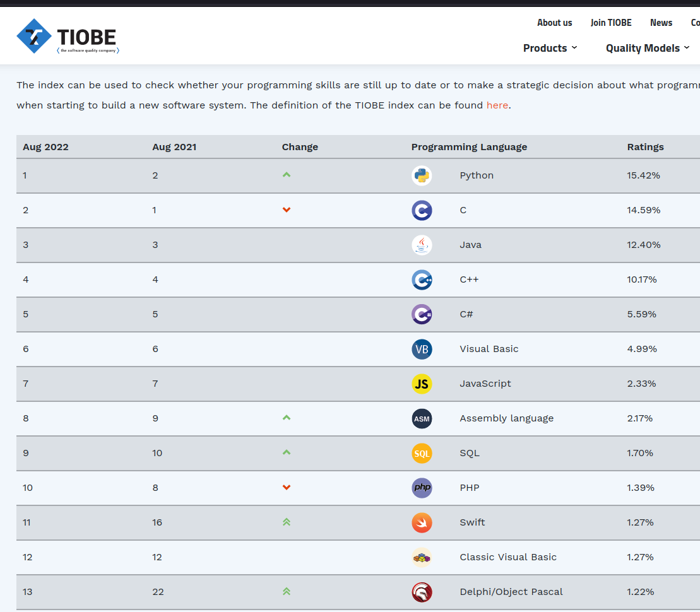Click the 2.33% rating value
Viewport: 700px width, 612px height.
click(641, 384)
